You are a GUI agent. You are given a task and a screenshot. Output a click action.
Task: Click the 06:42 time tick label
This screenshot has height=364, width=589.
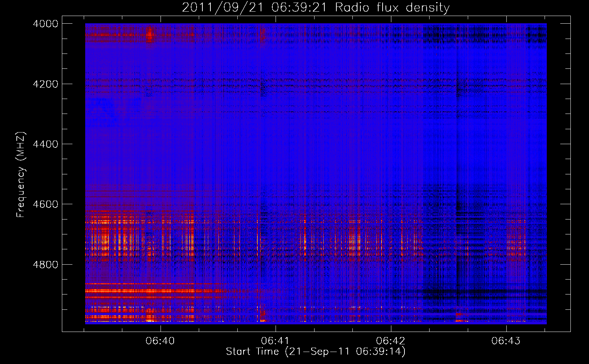click(x=391, y=341)
